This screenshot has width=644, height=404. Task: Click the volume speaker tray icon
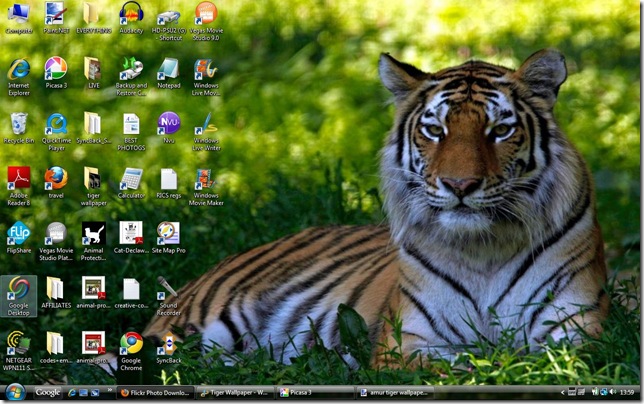point(613,393)
